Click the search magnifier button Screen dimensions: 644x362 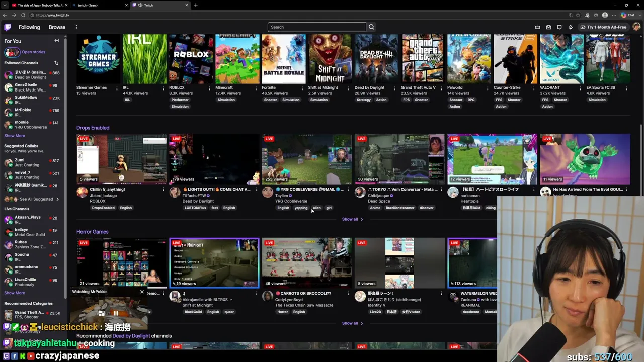pos(371,27)
